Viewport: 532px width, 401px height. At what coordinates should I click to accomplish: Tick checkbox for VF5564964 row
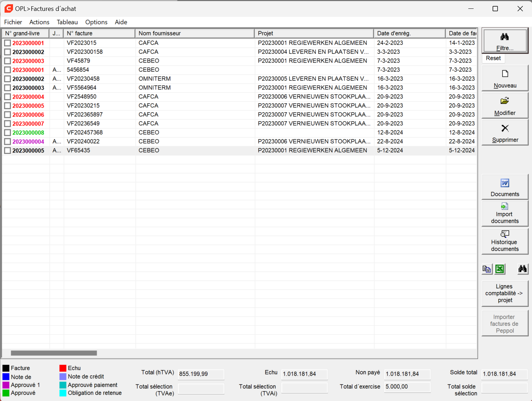pos(7,88)
